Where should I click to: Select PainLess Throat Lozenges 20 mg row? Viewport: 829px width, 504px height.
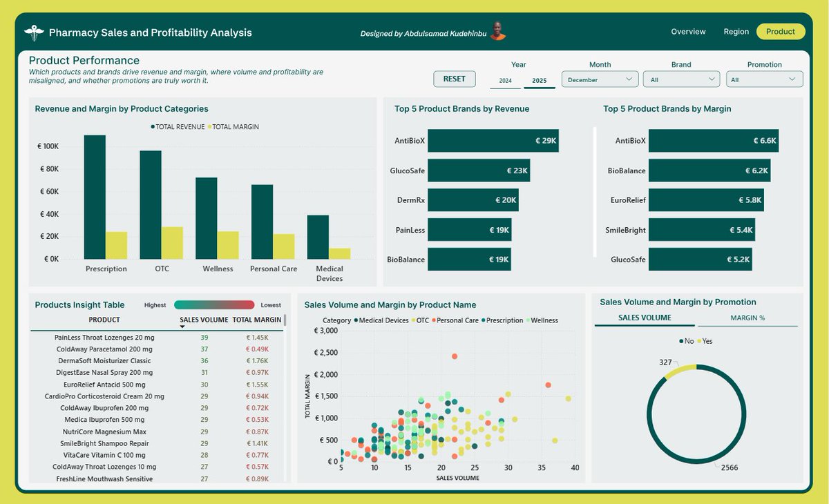[x=157, y=338]
